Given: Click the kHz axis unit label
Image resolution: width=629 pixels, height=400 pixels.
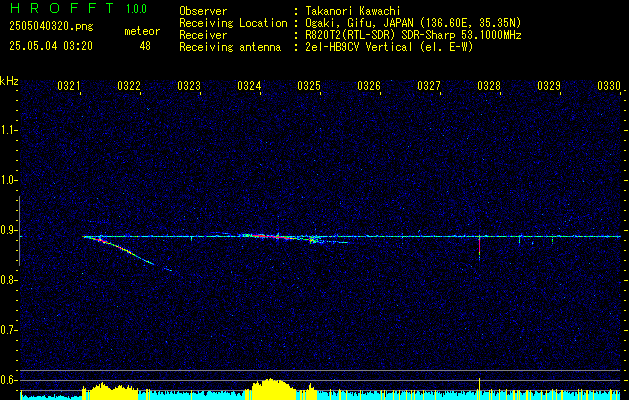Looking at the screenshot, I should 9,81.
